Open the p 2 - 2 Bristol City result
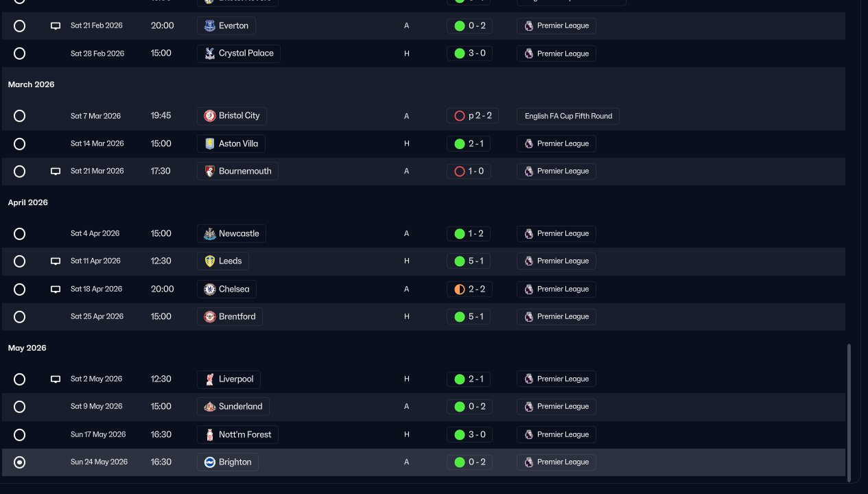868x494 pixels. click(473, 116)
